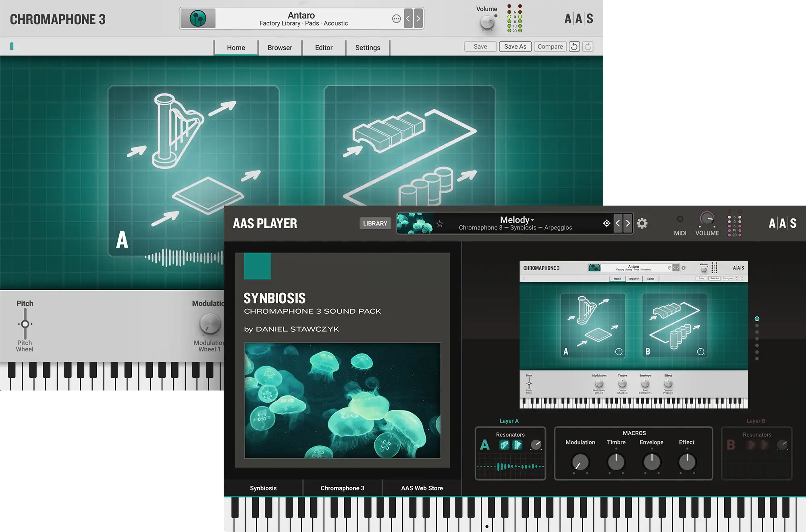Click the AAS logo in AAS Player
This screenshot has width=806, height=532.
point(783,223)
